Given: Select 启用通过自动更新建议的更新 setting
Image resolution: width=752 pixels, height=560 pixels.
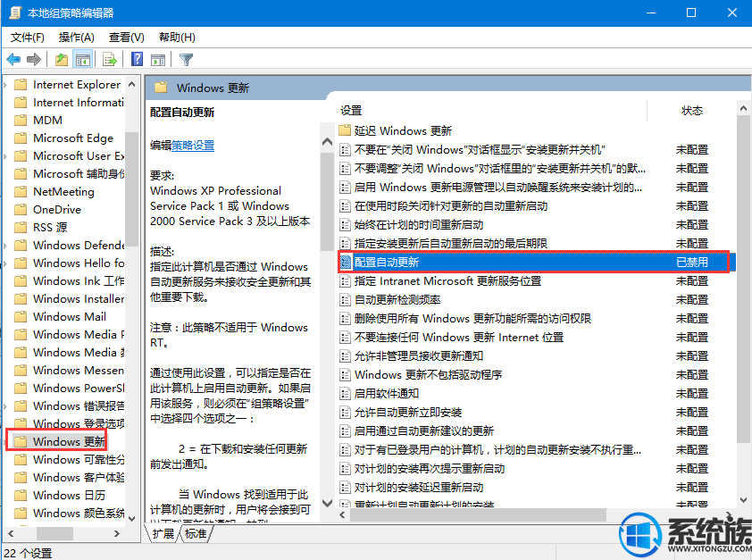Looking at the screenshot, I should click(424, 431).
